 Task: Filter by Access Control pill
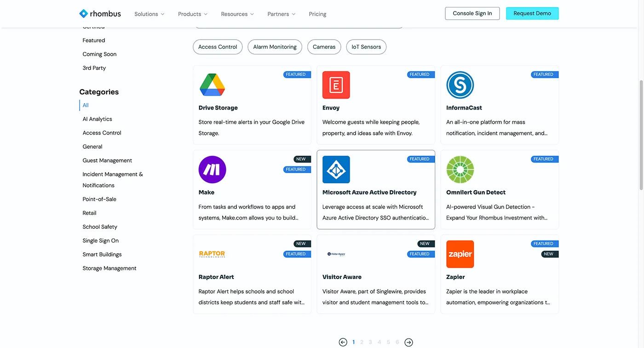point(218,47)
